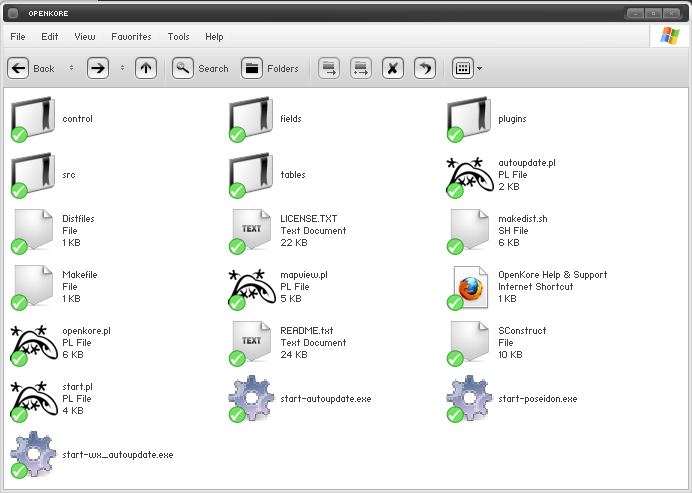
Task: Select the mapview.pl camel icon
Action: pyautogui.click(x=252, y=289)
